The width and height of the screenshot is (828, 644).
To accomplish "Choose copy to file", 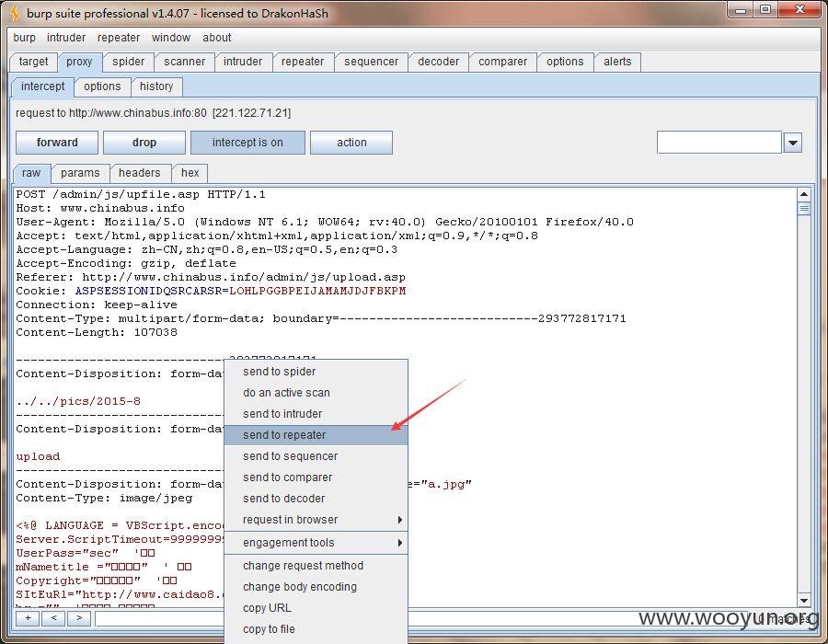I will pyautogui.click(x=316, y=629).
